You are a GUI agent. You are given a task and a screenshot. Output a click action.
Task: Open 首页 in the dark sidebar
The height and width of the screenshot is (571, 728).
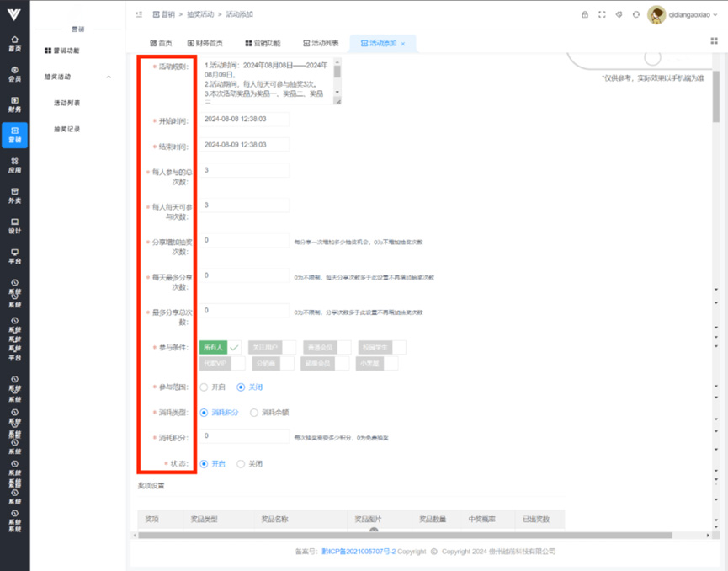click(14, 44)
